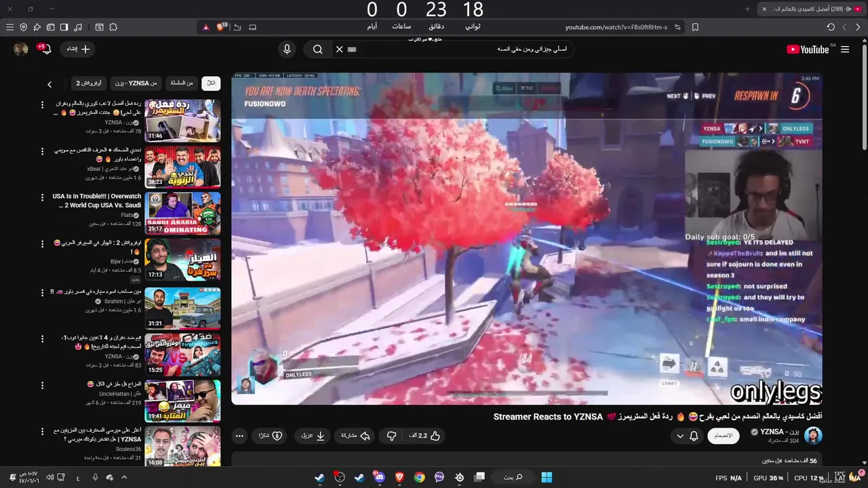Viewport: 868px width, 488px height.
Task: Open browser main menu hamburger
Action: point(9,27)
